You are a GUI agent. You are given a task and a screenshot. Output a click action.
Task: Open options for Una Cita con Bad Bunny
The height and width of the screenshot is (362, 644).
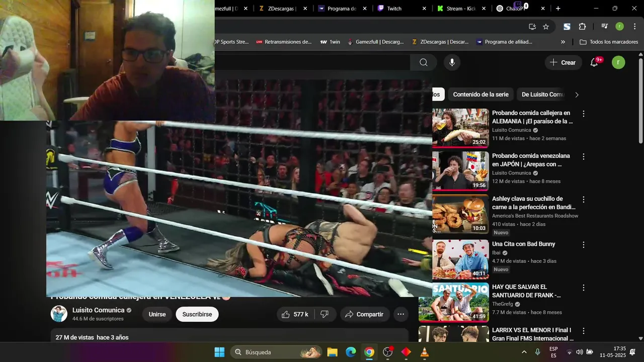[x=584, y=245]
